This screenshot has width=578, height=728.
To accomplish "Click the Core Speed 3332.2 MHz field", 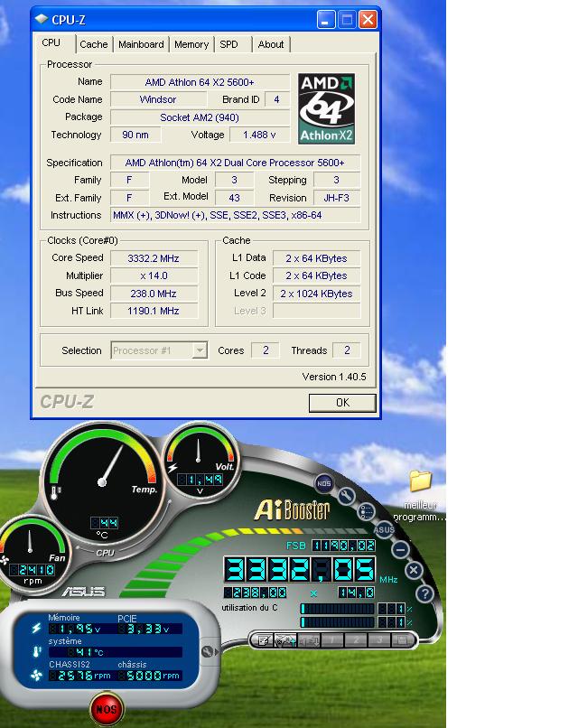I will point(154,258).
